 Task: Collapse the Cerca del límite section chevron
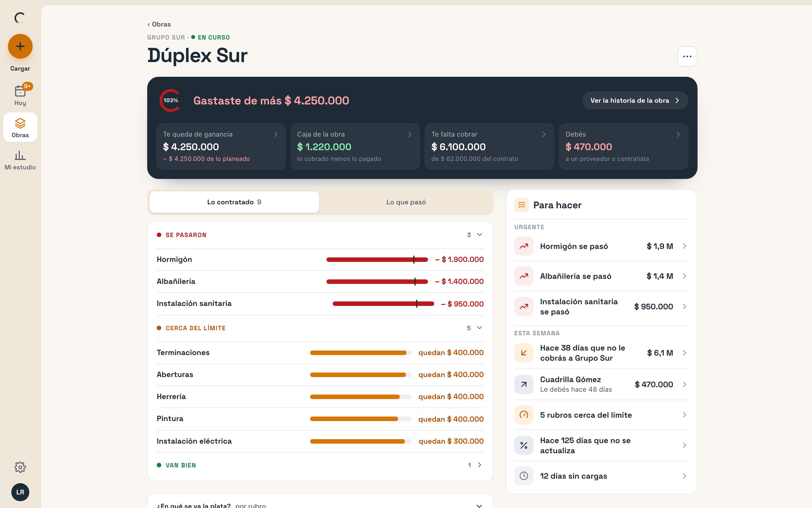pos(480,328)
